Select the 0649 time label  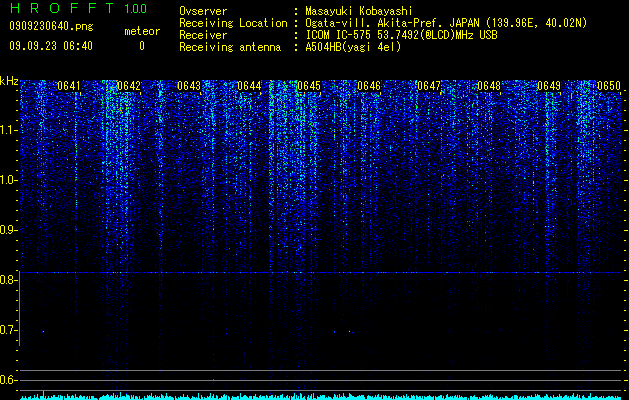(549, 86)
